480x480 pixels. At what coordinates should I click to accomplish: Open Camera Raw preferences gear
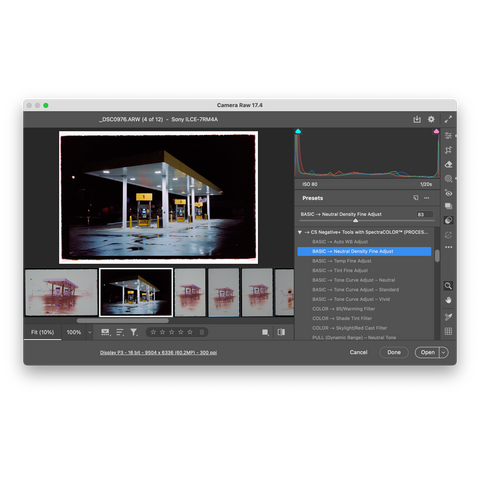tap(431, 119)
